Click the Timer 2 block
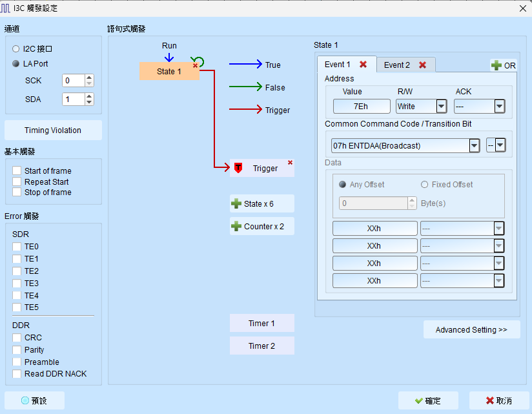Screen dimensions: 532x414 (x=262, y=346)
